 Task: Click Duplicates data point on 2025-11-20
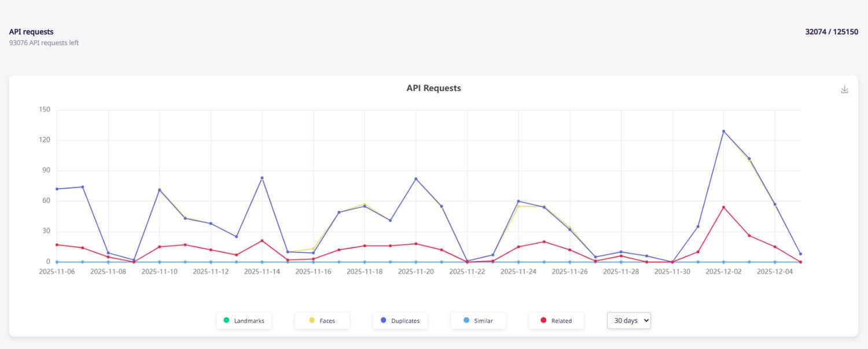tap(415, 179)
